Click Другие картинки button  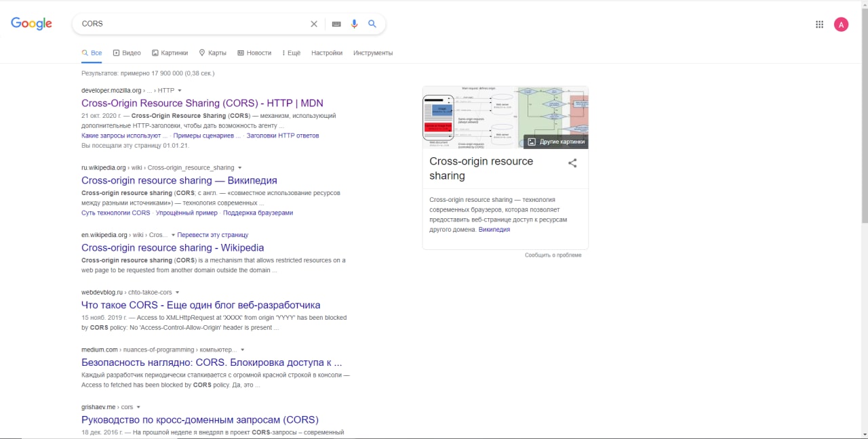(556, 142)
